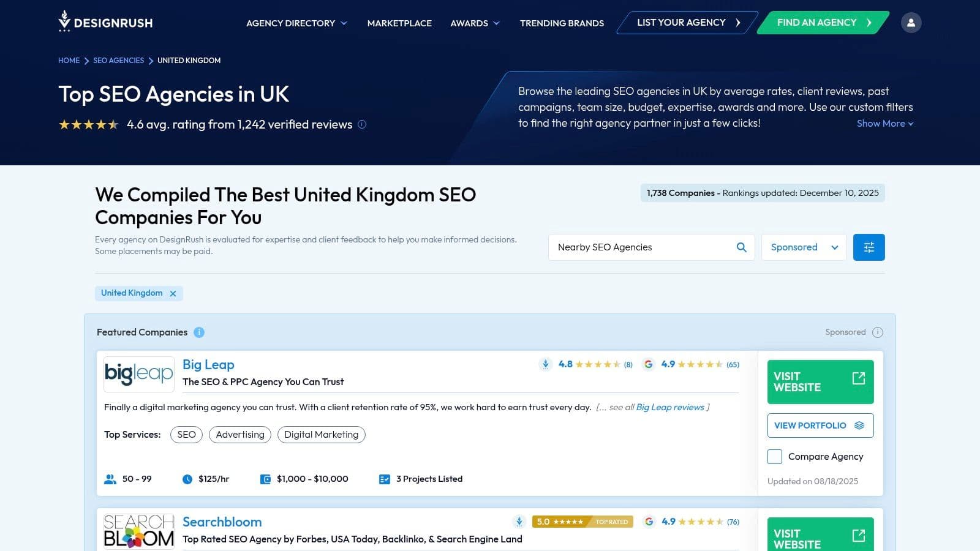Go to Trending Brands
This screenshot has width=980, height=551.
562,23
